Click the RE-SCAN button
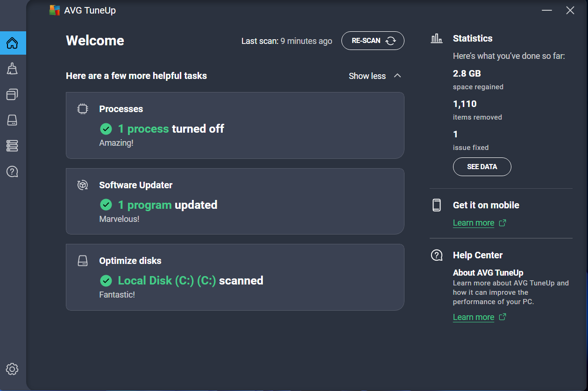Viewport: 588px width, 391px height. click(x=373, y=41)
